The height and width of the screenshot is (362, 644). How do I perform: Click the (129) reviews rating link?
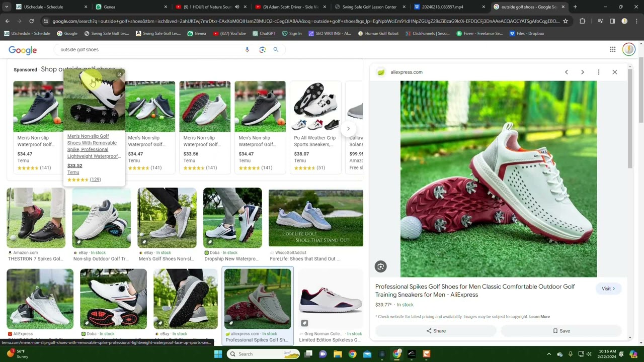pos(95,179)
